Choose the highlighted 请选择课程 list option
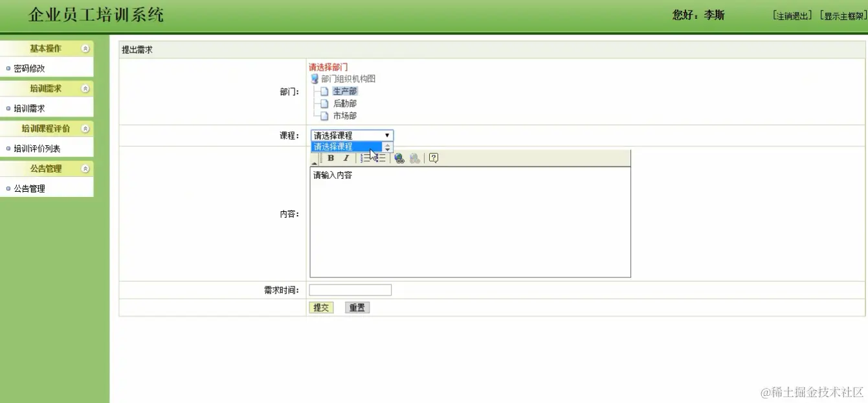Screen dimensions: 868x403 click(347, 147)
